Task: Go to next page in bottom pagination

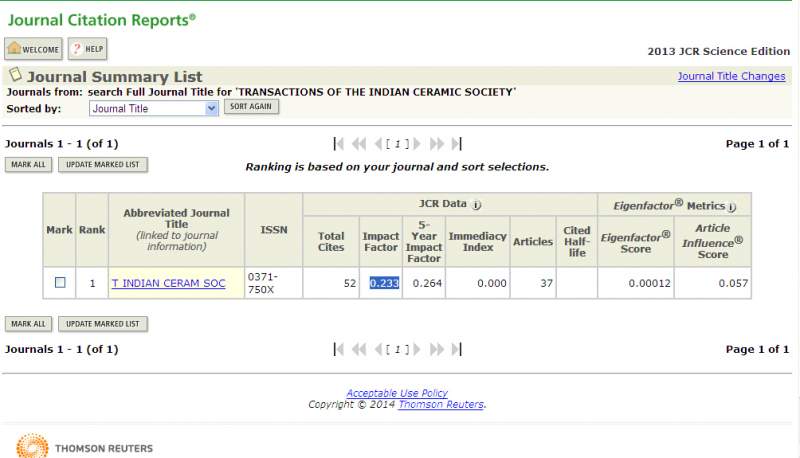Action: click(x=417, y=349)
